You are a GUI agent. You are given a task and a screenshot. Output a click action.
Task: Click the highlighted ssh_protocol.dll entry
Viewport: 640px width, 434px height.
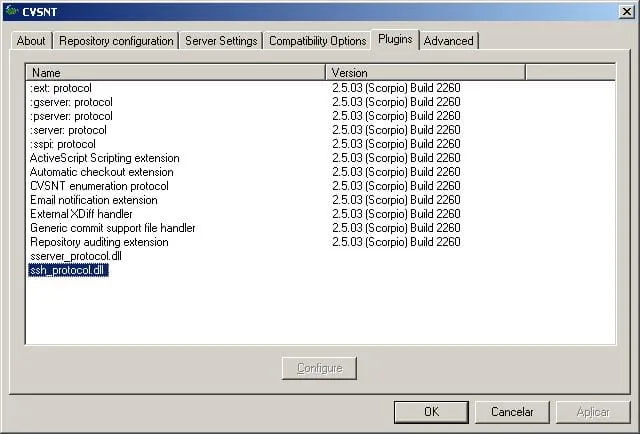point(68,270)
